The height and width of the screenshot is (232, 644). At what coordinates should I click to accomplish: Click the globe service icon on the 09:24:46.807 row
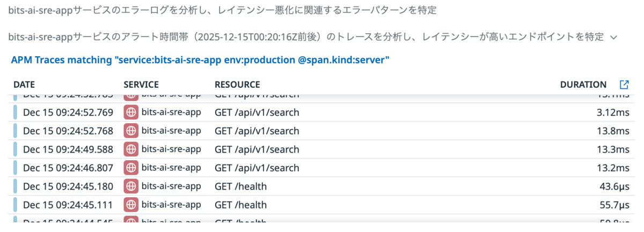(131, 168)
